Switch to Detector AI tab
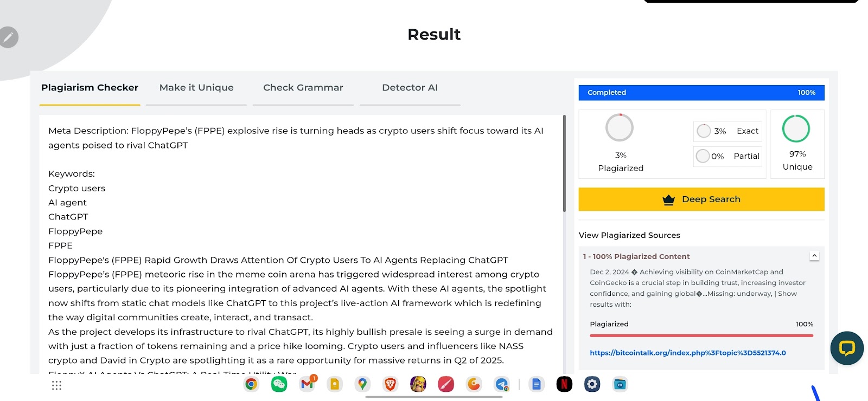This screenshot has height=401, width=868. pos(410,88)
